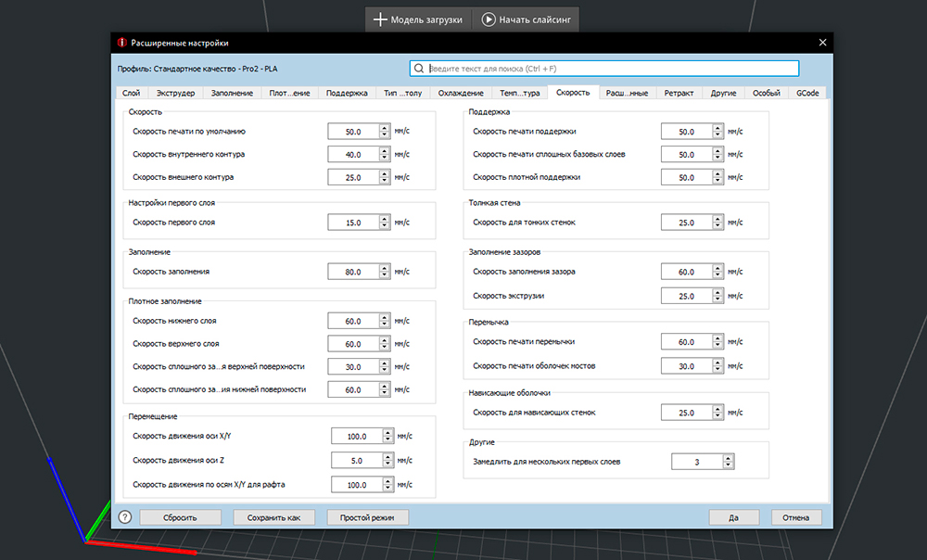The image size is (927, 560).
Task: Increase Замедлить для нескольких первых слоев count
Action: click(x=728, y=457)
